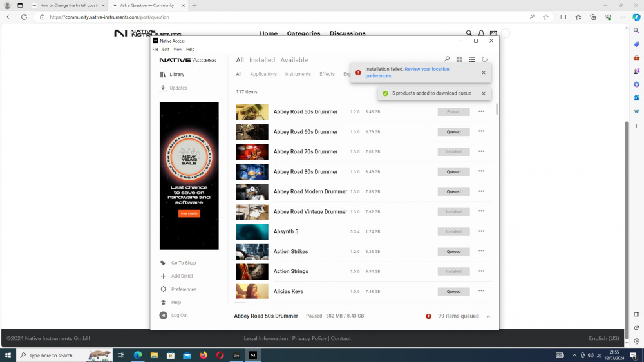Select the Action Strings thumbnail
The image size is (644, 362).
pyautogui.click(x=252, y=272)
